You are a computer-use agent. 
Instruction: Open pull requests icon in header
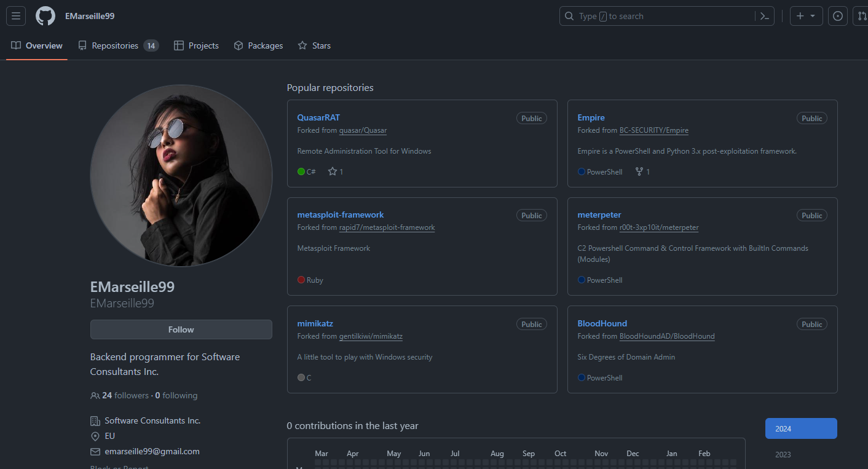pos(862,16)
